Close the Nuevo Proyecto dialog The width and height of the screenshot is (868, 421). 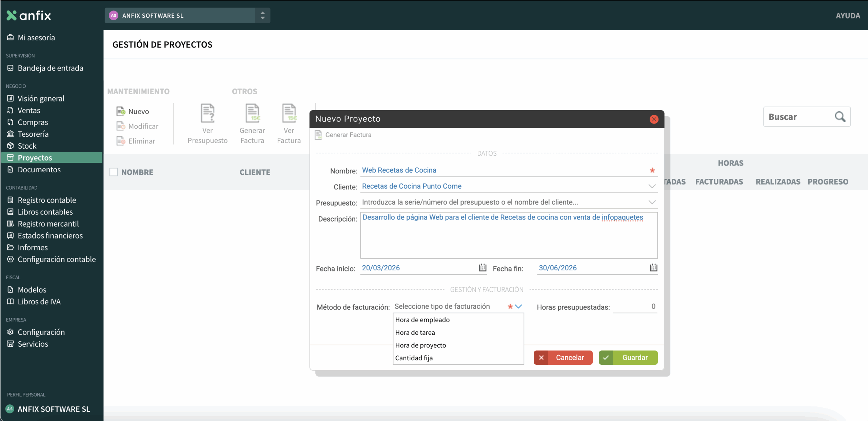654,119
